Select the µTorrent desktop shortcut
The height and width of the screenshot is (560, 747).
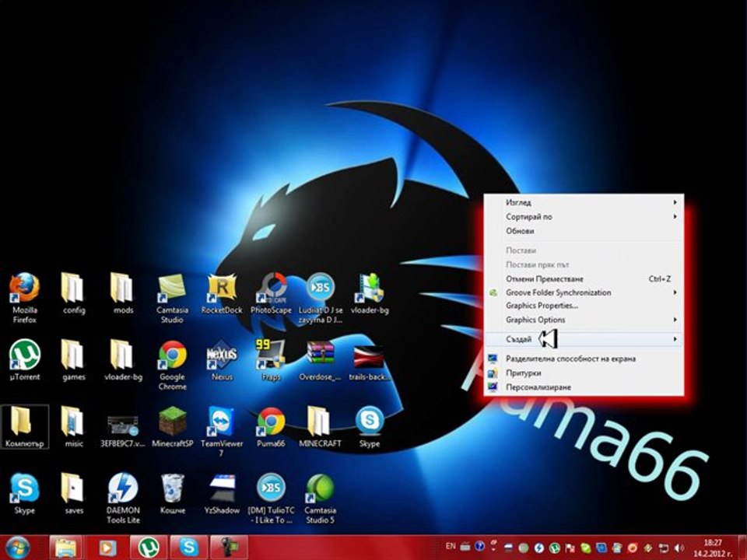[x=24, y=359]
